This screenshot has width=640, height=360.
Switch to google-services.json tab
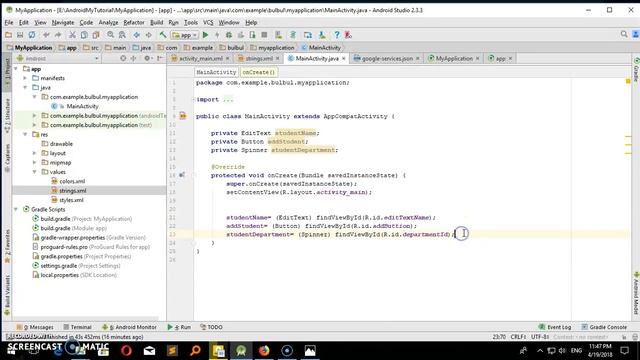pyautogui.click(x=387, y=58)
